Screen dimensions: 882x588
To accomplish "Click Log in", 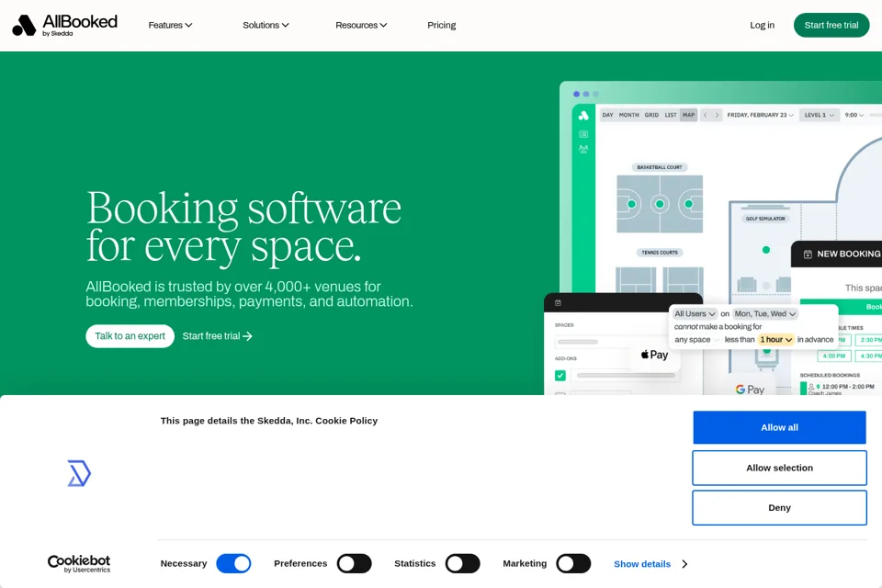I will point(763,26).
